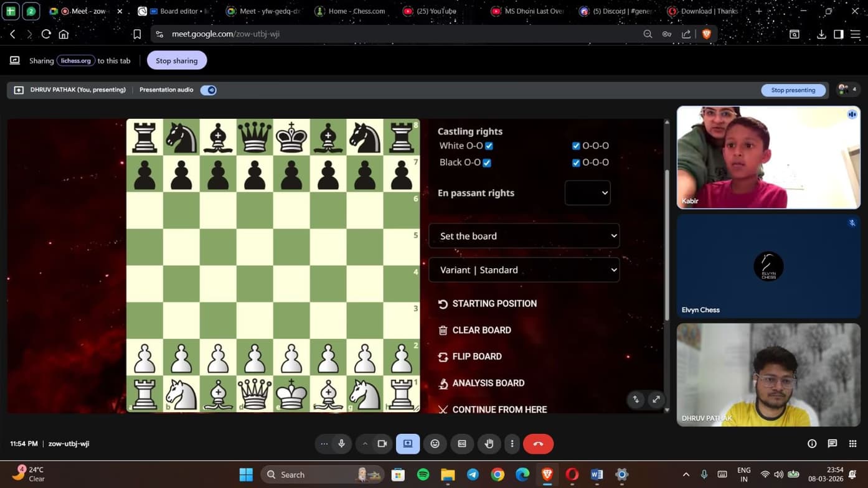Turn off the camera in Meet
The image size is (868, 488).
(382, 444)
